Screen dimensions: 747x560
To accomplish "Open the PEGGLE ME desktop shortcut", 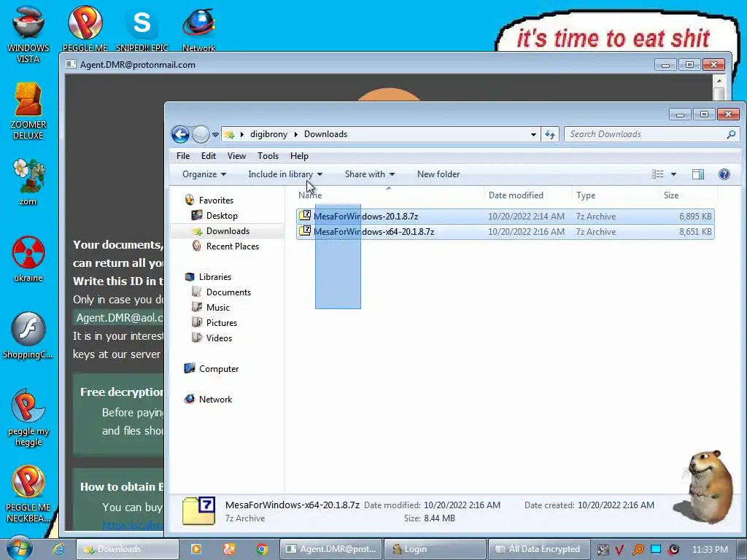I will (85, 28).
